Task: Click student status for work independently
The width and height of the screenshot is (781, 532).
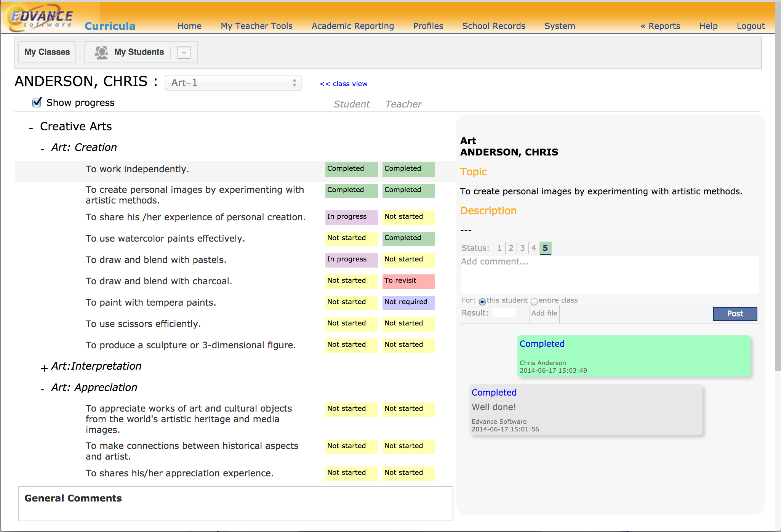Action: pos(351,169)
